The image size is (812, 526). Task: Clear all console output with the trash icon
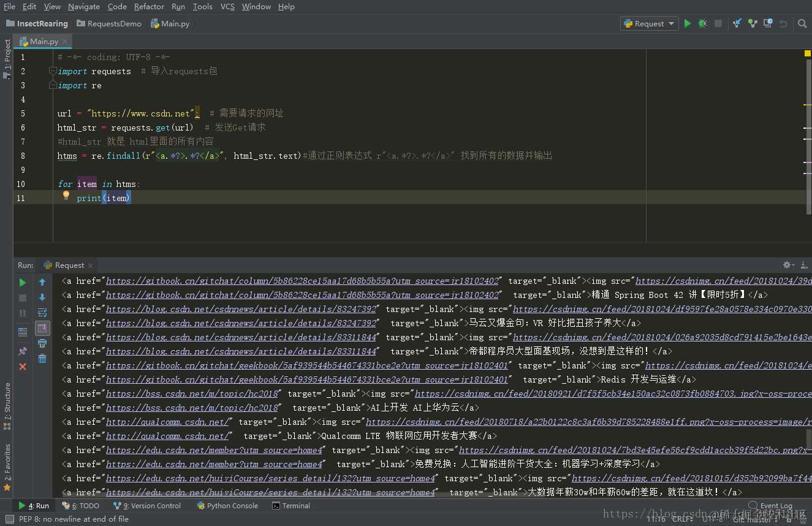click(x=42, y=359)
